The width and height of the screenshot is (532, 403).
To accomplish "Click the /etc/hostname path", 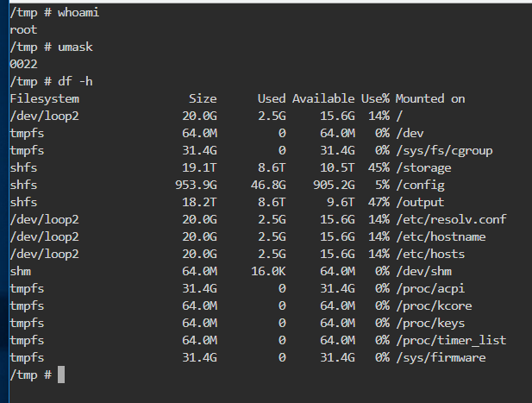I will coord(441,237).
